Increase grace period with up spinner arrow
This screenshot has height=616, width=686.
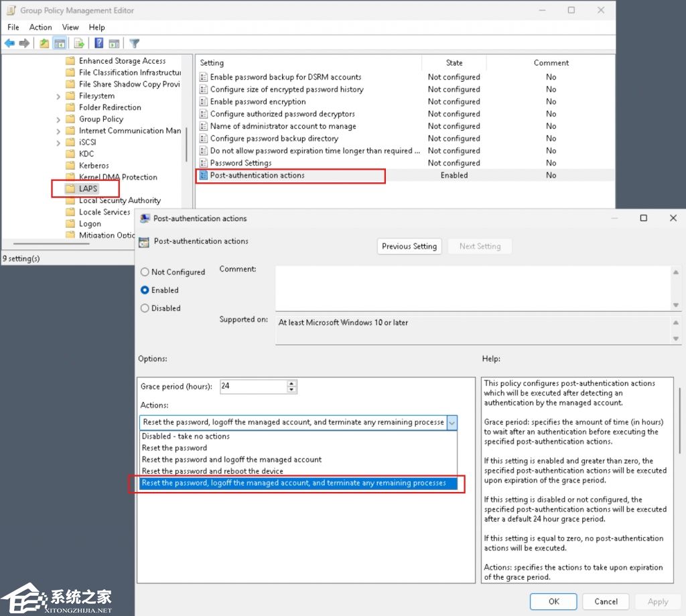click(291, 384)
